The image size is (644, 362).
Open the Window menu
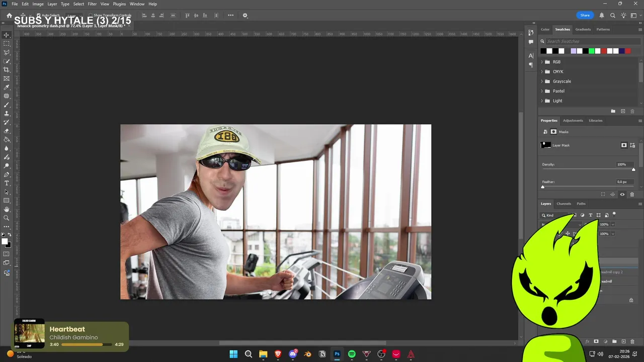click(x=137, y=4)
